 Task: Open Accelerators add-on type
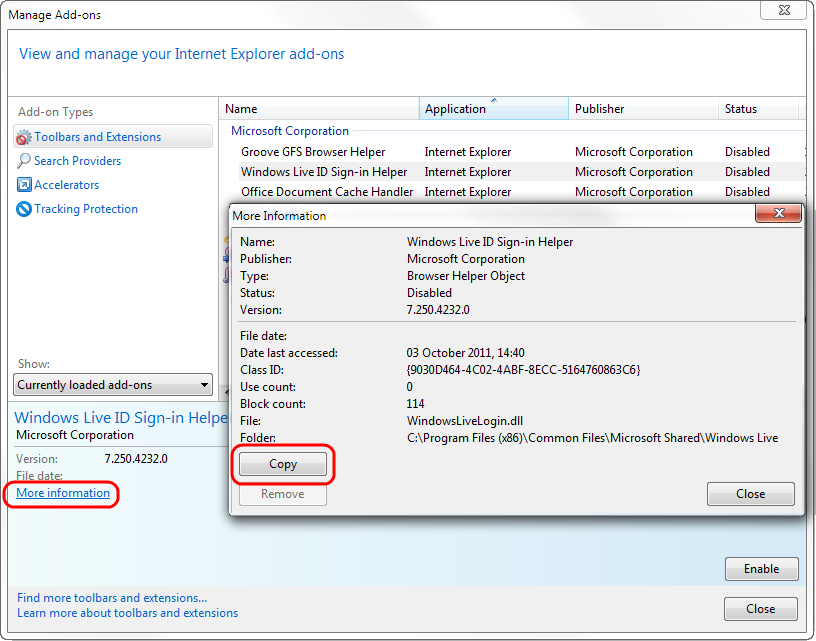coord(67,185)
